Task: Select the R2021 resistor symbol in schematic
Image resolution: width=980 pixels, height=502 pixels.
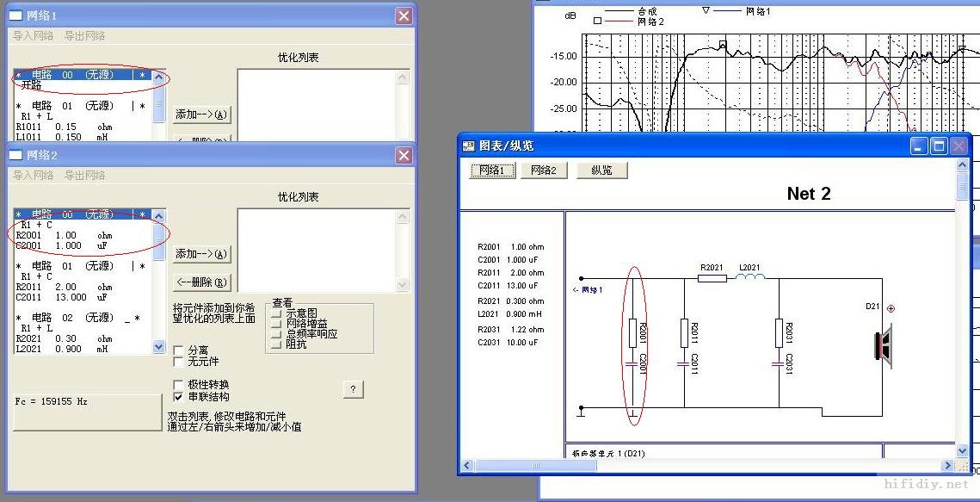Action: (x=712, y=277)
